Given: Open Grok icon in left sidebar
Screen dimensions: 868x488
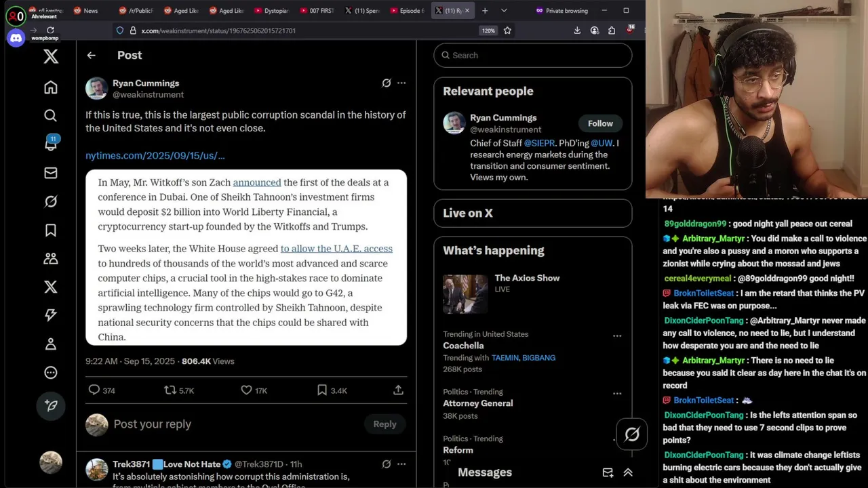Looking at the screenshot, I should [x=51, y=201].
